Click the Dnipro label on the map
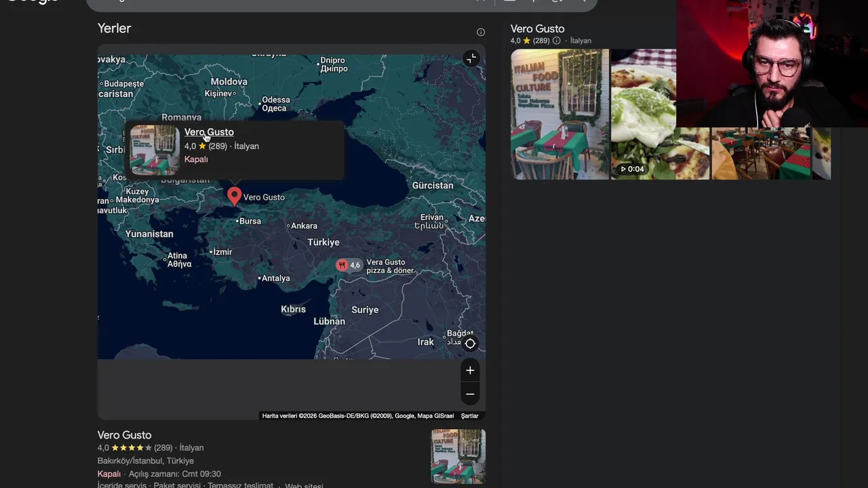 click(333, 64)
